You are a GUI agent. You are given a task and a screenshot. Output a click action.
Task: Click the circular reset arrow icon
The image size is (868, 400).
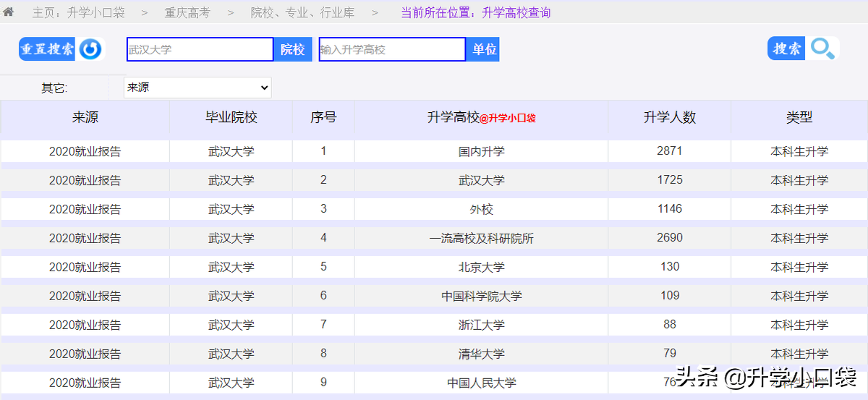91,49
